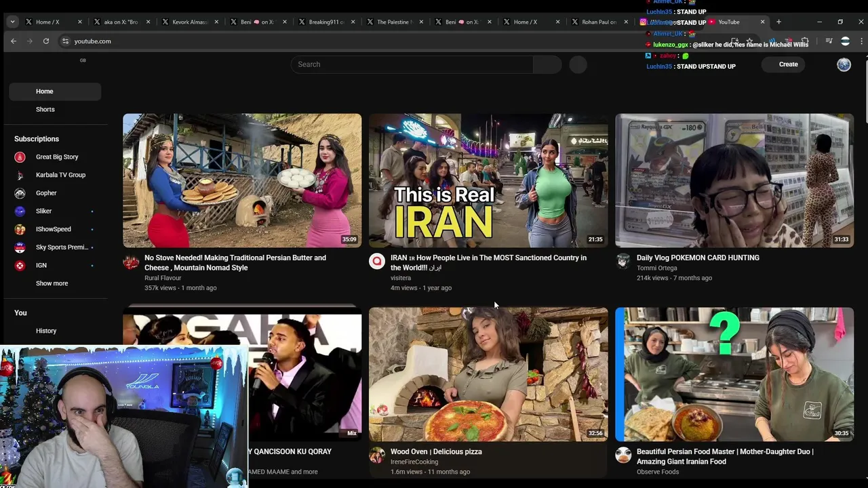Open visitera channel avatar
Screen dimensions: 868x488
click(x=377, y=262)
